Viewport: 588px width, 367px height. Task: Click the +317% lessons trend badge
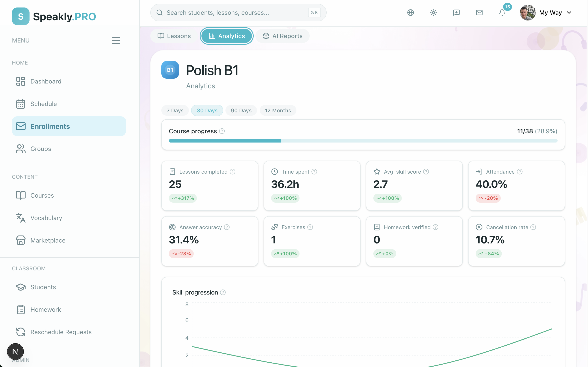point(183,198)
